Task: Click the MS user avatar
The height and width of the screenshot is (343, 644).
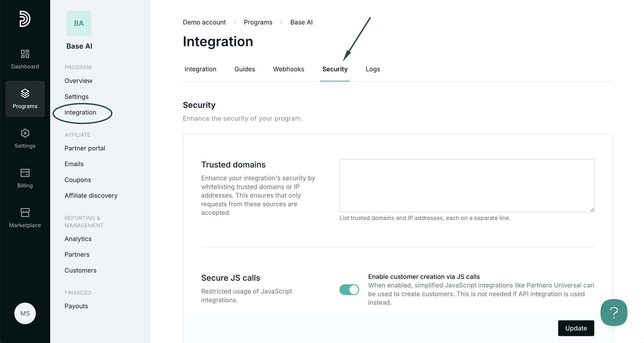Action: click(25, 313)
